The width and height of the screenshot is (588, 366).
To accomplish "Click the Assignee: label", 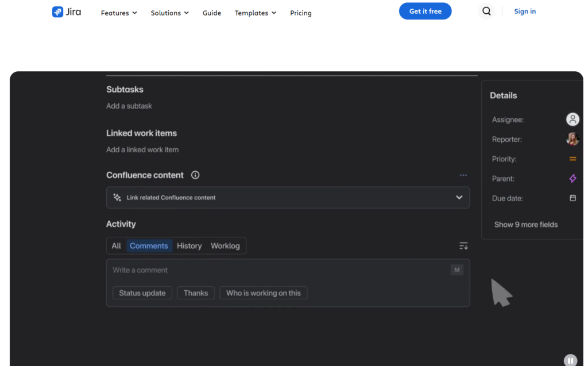I will click(508, 120).
